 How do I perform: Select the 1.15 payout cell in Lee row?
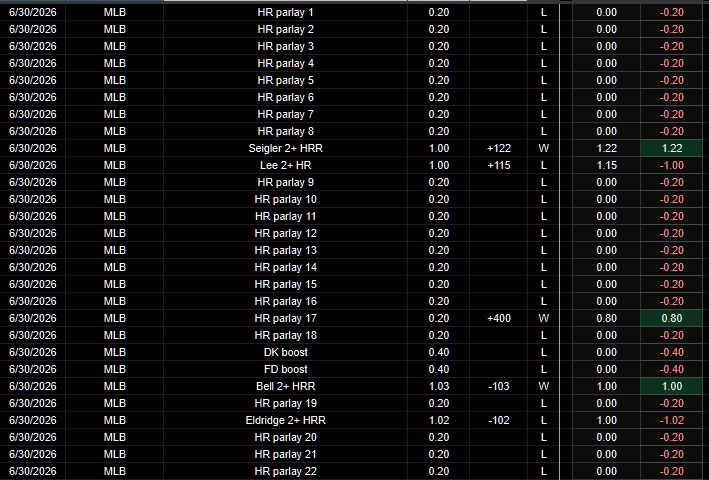(x=606, y=165)
